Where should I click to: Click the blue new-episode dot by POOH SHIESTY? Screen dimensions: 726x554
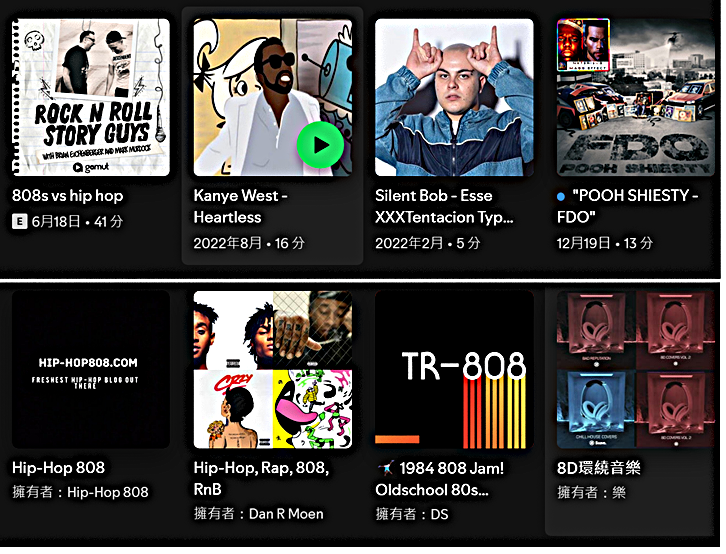[x=561, y=197]
